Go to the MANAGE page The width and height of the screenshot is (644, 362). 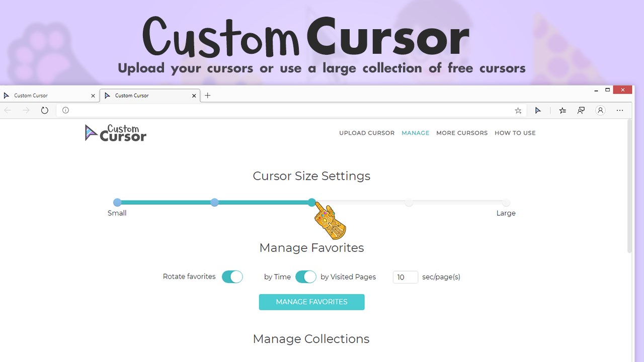(x=416, y=133)
